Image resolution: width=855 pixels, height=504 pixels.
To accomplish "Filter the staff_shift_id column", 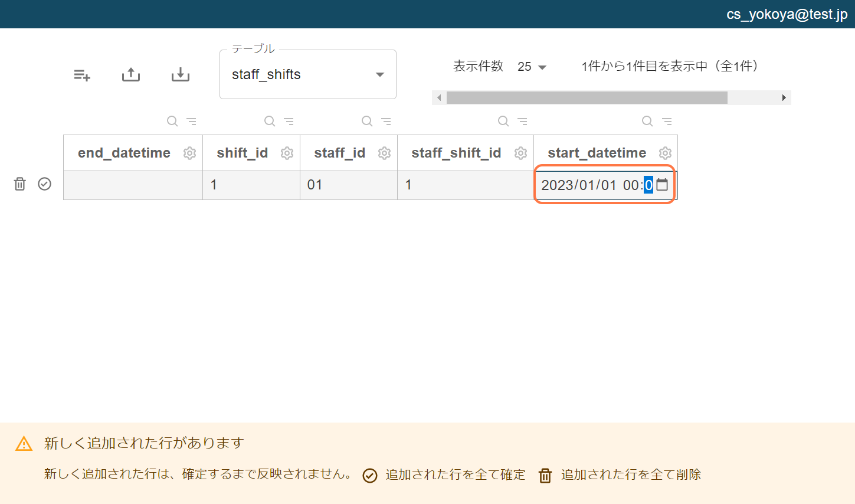I will coord(523,121).
